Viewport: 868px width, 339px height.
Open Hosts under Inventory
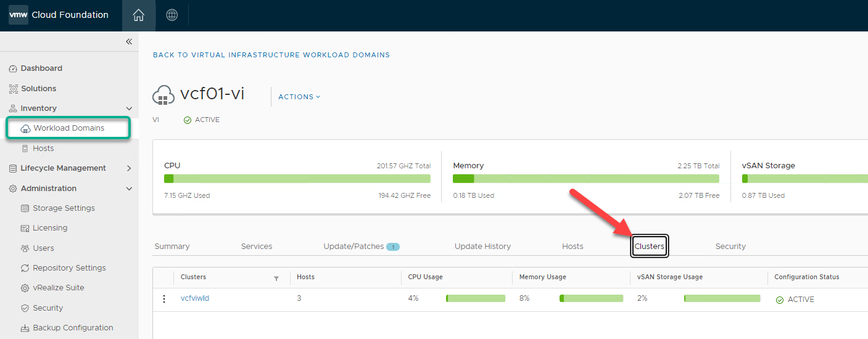[x=43, y=149]
